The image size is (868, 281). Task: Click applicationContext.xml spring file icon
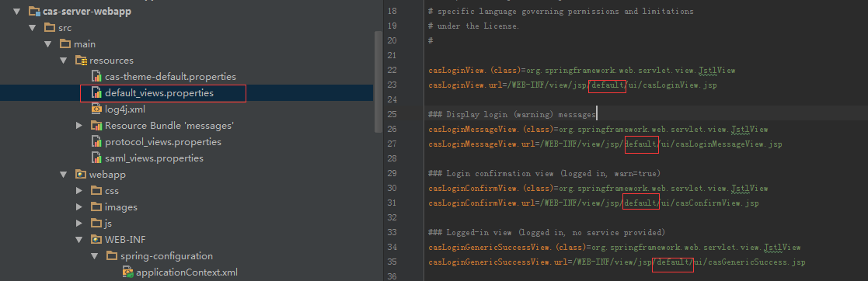128,272
